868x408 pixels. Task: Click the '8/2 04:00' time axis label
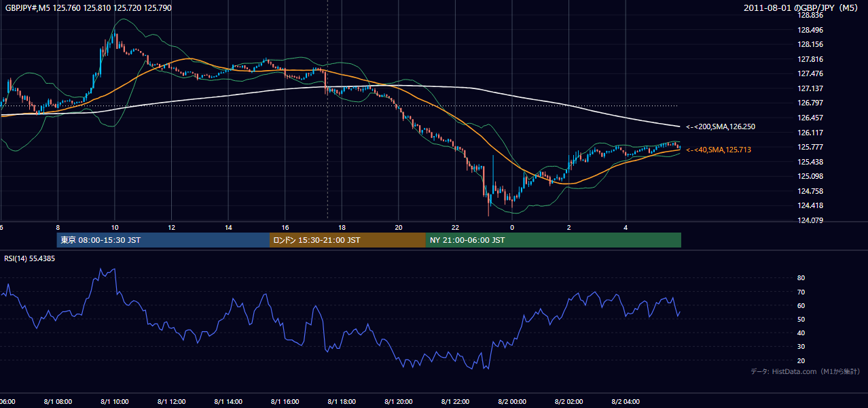click(626, 402)
